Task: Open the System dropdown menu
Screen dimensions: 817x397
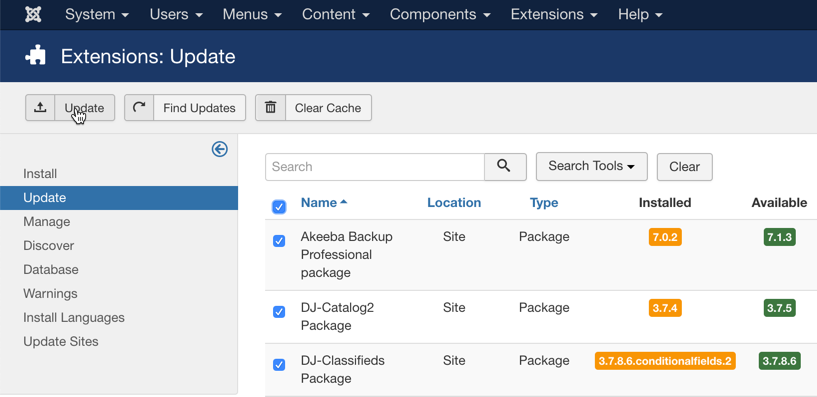Action: pos(97,15)
